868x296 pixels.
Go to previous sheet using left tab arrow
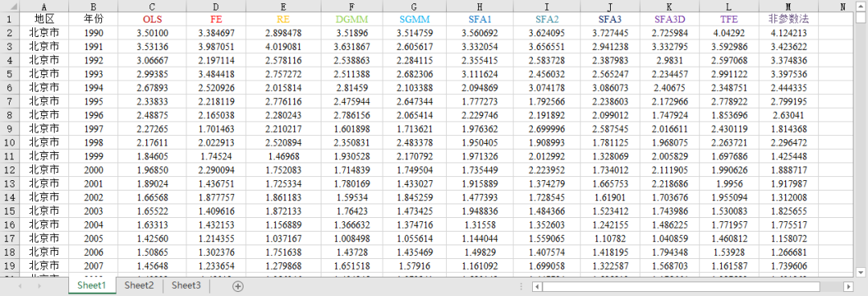point(20,286)
